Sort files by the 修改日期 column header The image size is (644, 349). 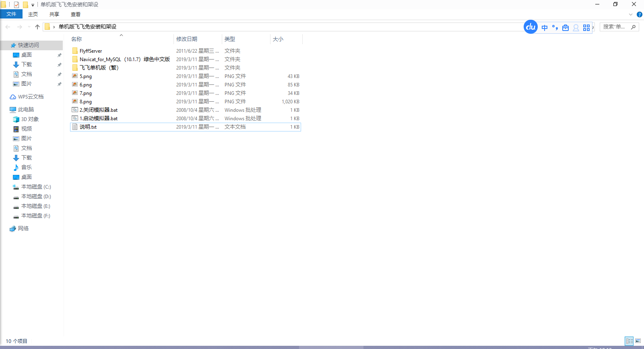point(187,39)
